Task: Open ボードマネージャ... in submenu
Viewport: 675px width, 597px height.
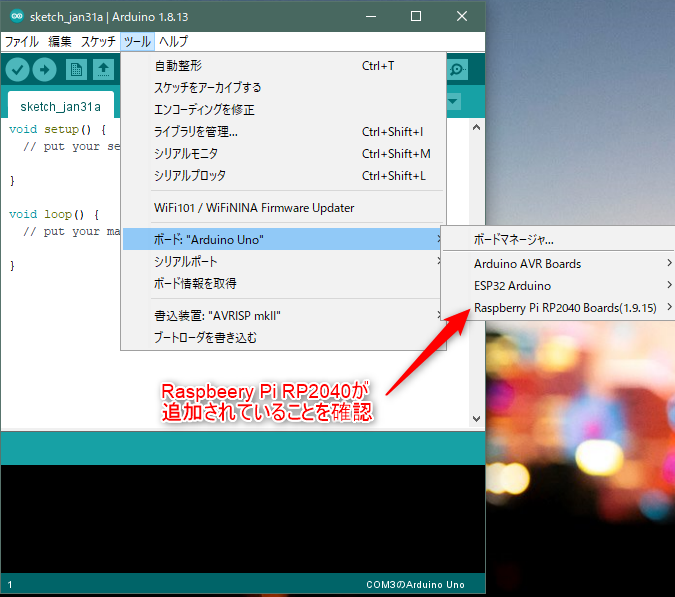Action: pyautogui.click(x=559, y=239)
